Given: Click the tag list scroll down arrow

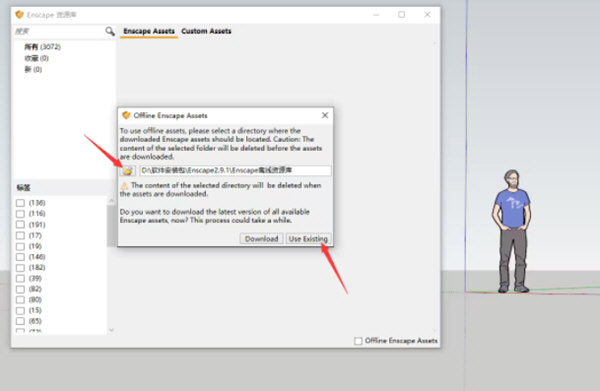Looking at the screenshot, I should tap(111, 330).
